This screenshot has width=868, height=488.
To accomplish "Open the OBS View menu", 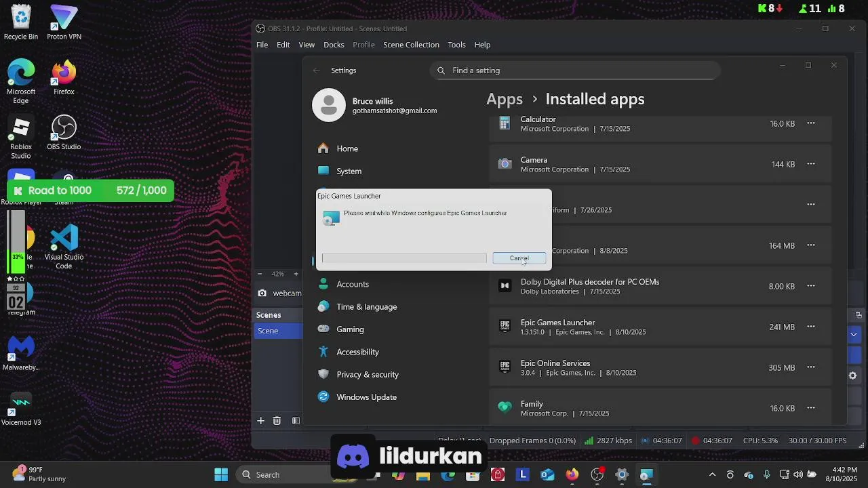I will pos(307,45).
